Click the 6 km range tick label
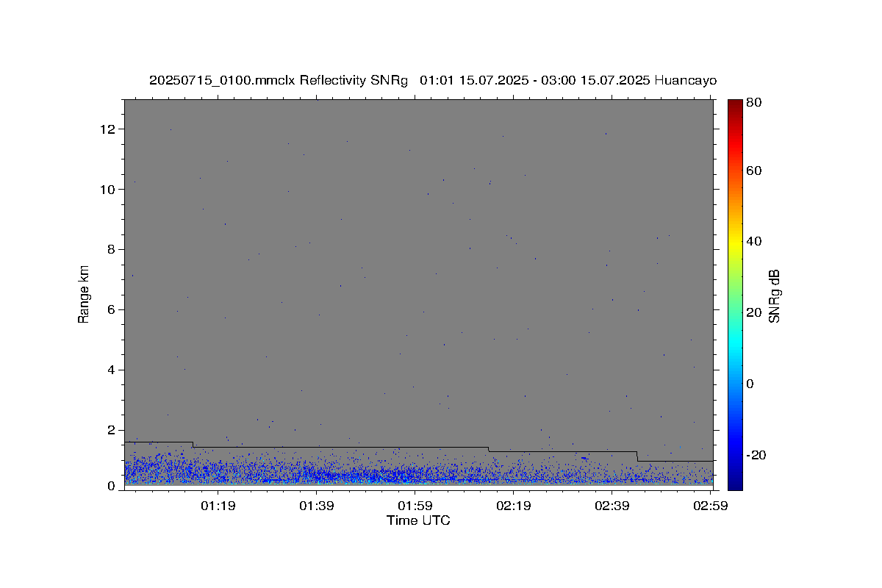882x588 pixels. [x=112, y=310]
